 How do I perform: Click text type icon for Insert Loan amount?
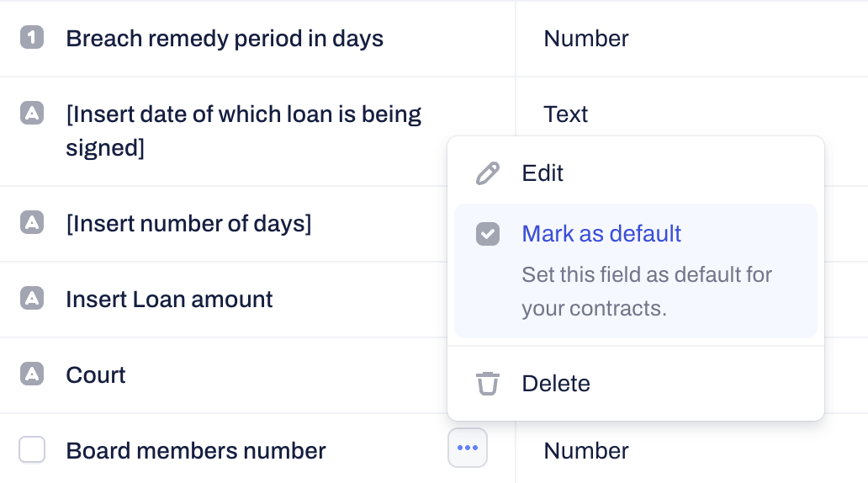32,299
